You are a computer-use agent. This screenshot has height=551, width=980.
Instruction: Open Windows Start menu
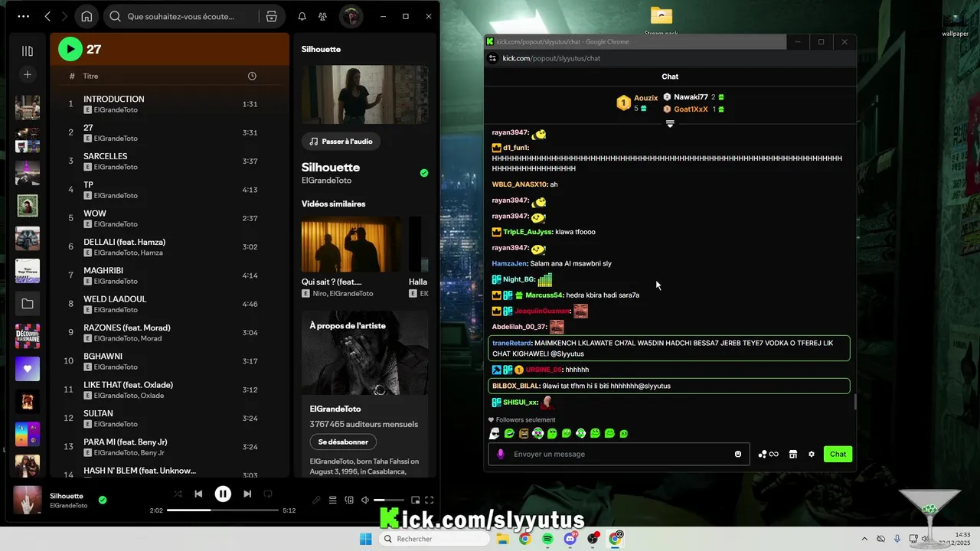click(x=366, y=539)
